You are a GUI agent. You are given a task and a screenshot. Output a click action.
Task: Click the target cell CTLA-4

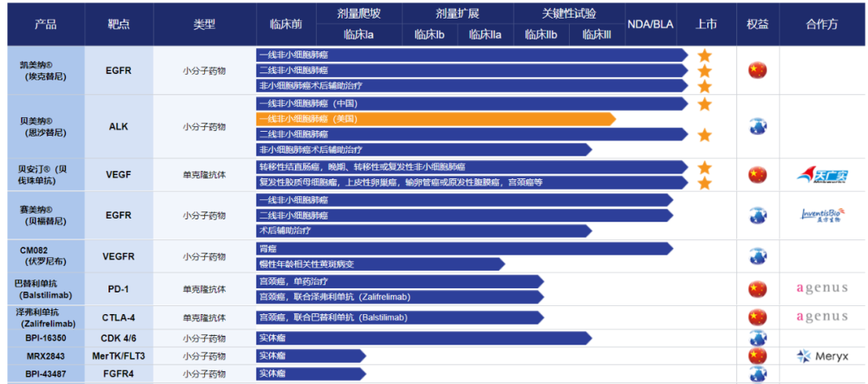click(x=118, y=317)
